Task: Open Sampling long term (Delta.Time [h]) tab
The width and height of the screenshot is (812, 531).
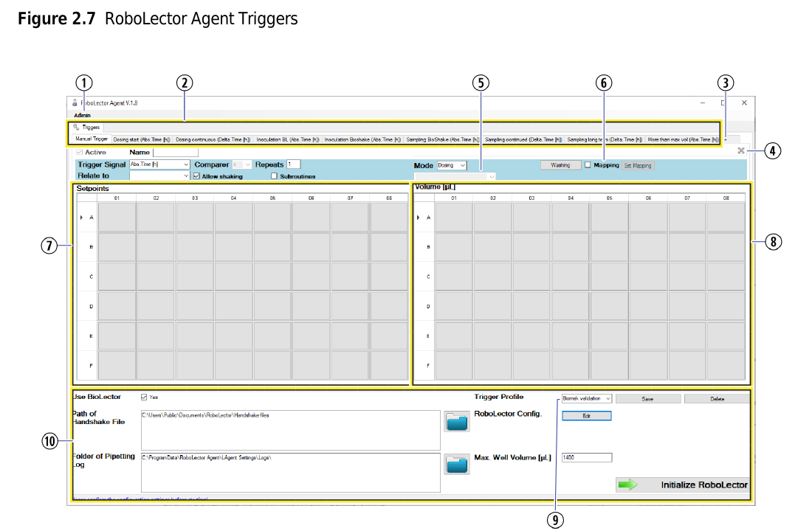Action: click(605, 139)
